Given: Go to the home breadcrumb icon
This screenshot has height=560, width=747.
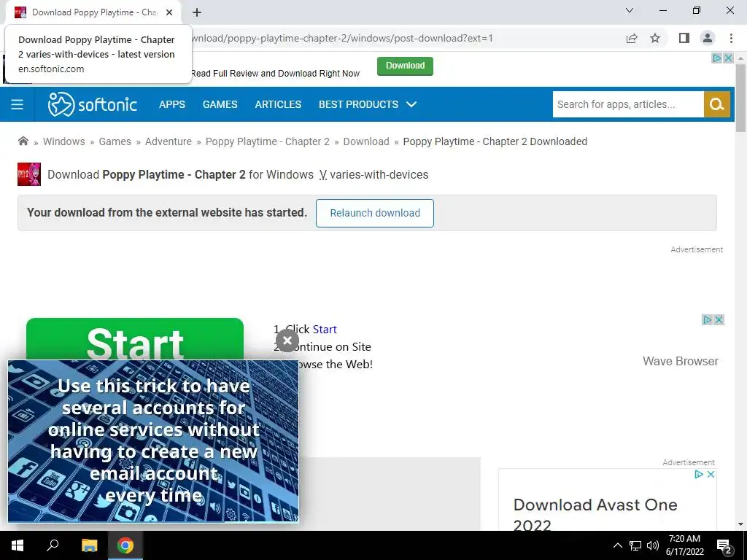Looking at the screenshot, I should click(23, 141).
